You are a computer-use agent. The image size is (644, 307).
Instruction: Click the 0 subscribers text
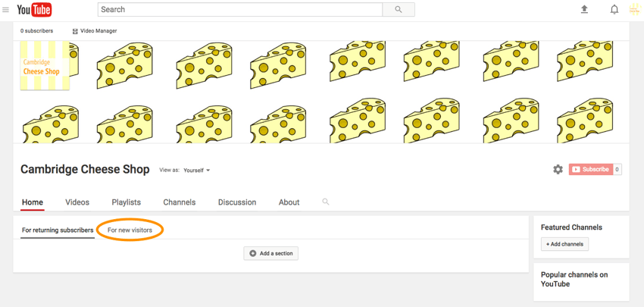pos(36,31)
